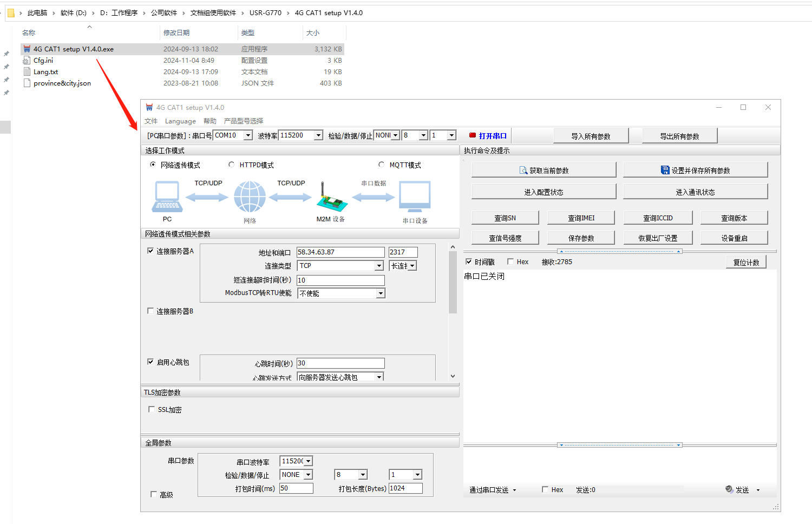Expand the TCP connection type dropdown
Viewport: 812px width, 524px height.
point(379,266)
